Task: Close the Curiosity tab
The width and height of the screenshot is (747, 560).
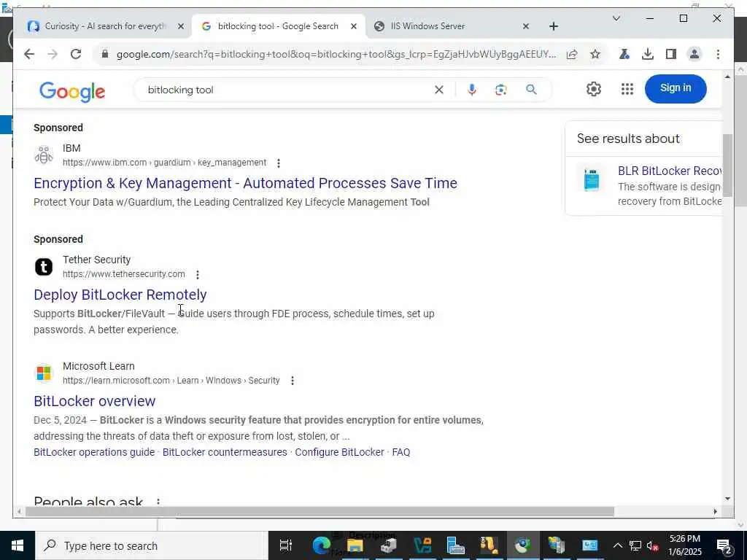Action: click(181, 27)
